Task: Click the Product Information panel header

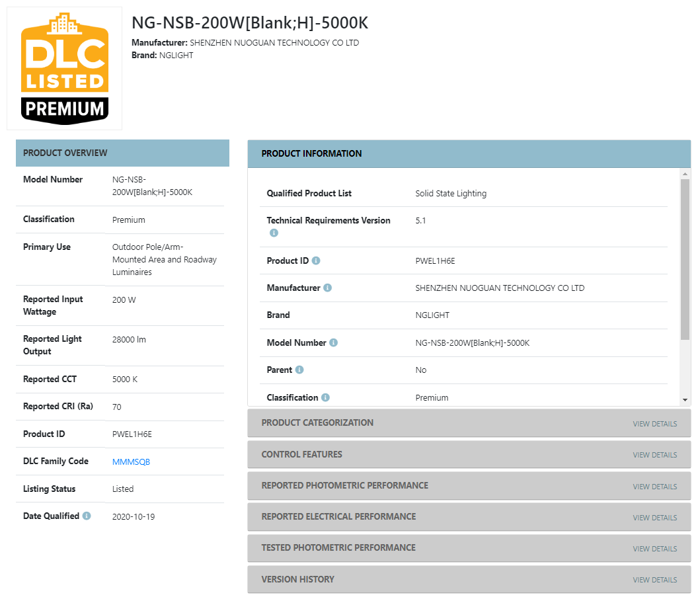Action: (469, 153)
